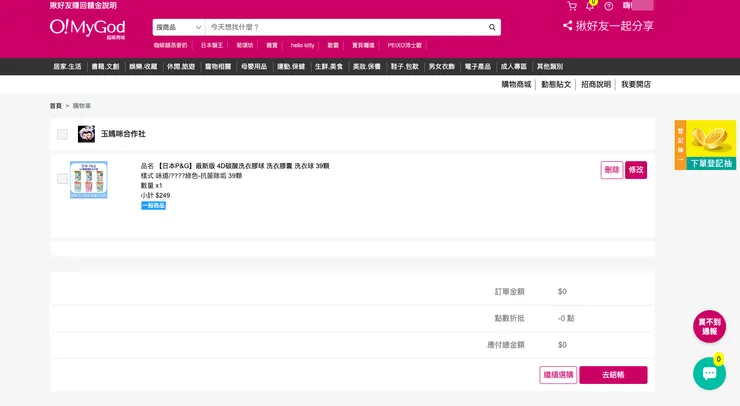Open the help question-mark icon

(x=609, y=6)
